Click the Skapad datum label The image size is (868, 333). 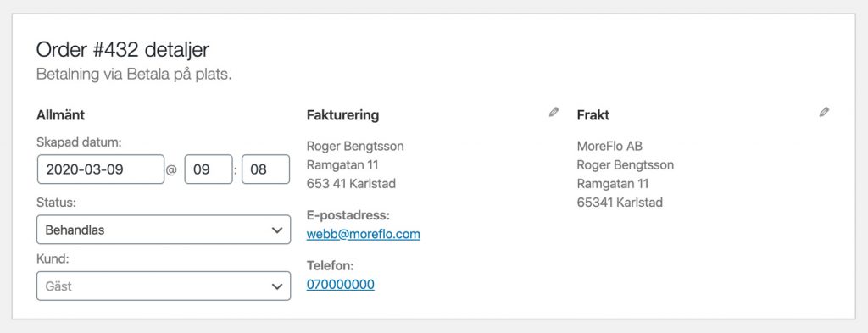point(79,142)
